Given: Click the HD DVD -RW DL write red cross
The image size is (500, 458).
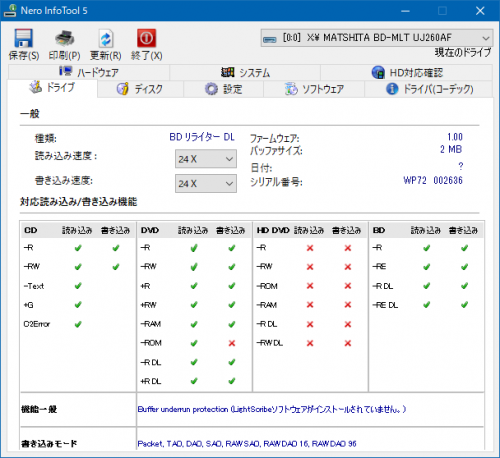Looking at the screenshot, I should [348, 343].
